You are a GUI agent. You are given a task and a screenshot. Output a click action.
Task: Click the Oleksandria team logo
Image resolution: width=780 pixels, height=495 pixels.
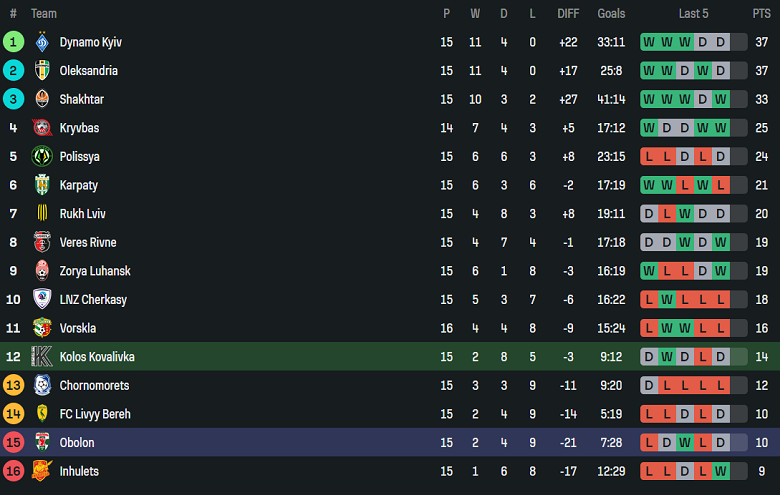(x=42, y=71)
